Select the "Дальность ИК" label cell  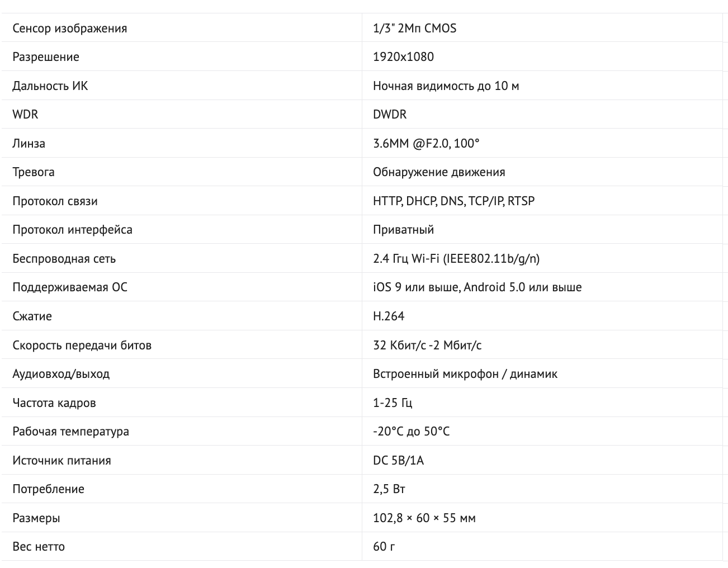coord(50,86)
